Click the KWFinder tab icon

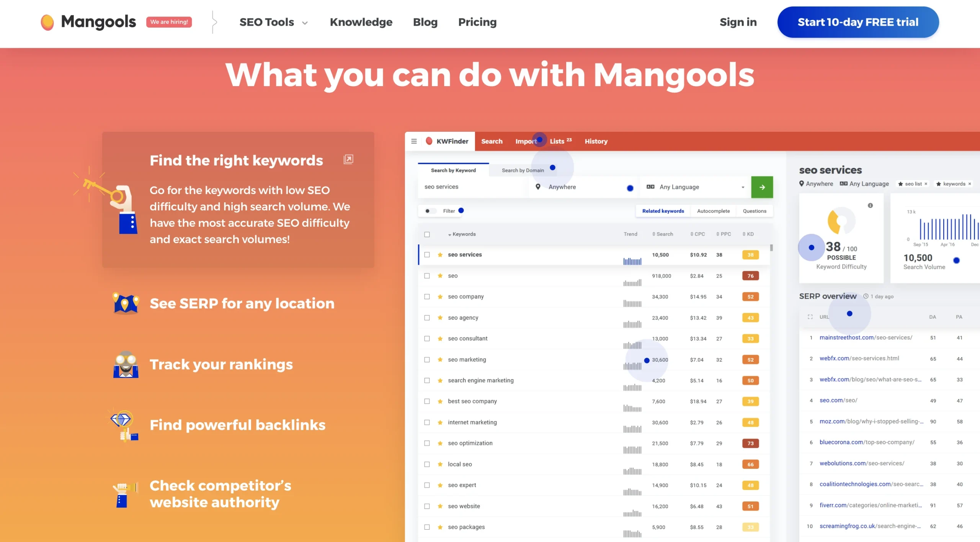coord(428,141)
